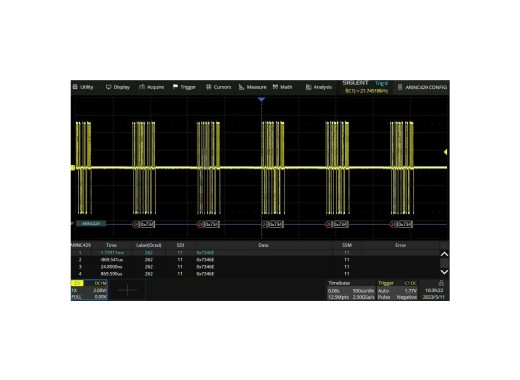520x380 pixels.
Task: Click the 500us/div timebase value
Action: (x=363, y=291)
